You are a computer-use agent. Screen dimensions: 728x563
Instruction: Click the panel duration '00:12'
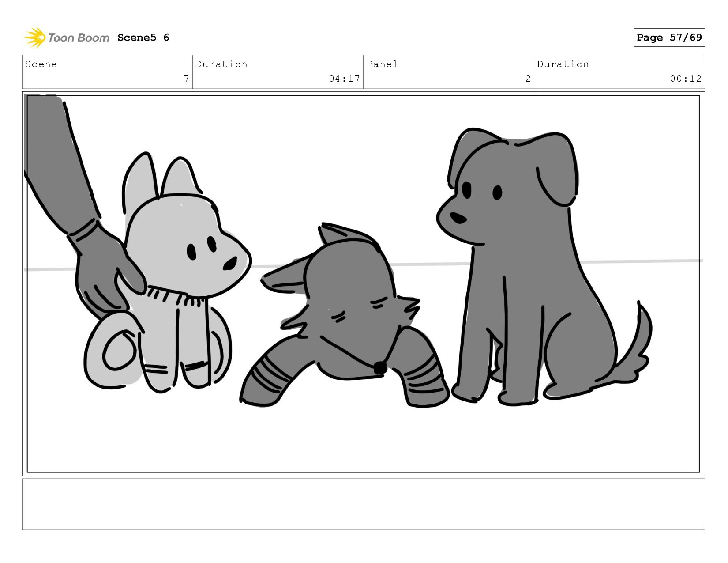point(685,79)
